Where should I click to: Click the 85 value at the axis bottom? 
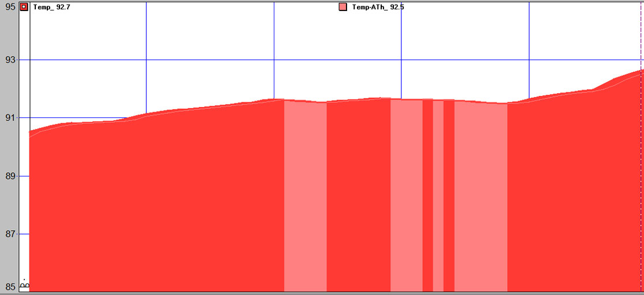coord(10,286)
